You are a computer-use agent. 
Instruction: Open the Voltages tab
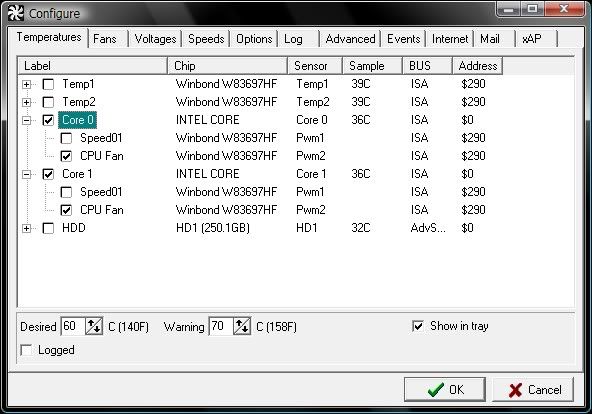[x=155, y=39]
